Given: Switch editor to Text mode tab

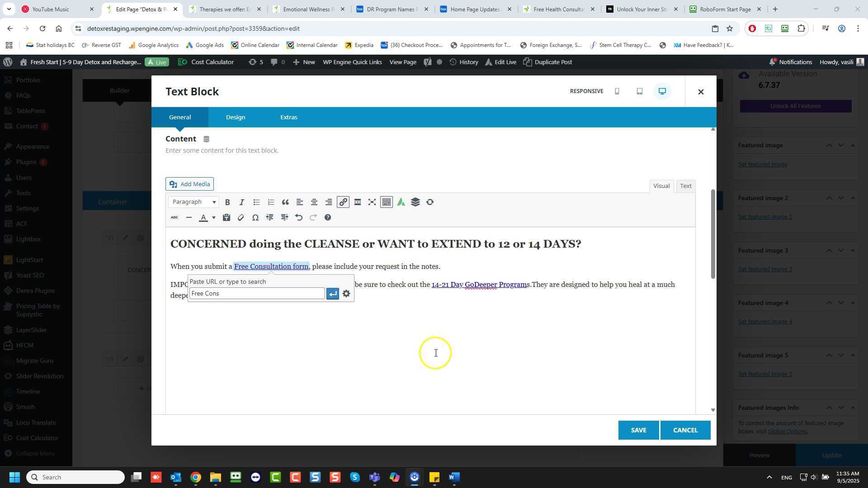Looking at the screenshot, I should (686, 186).
